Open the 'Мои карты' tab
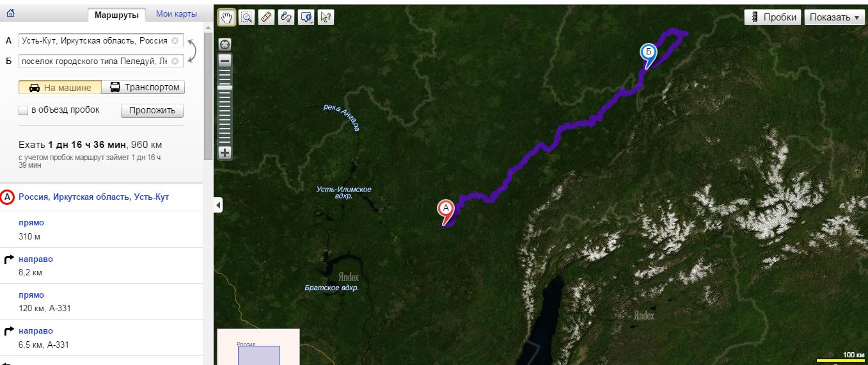Viewport: 868px width, 365px height. [176, 14]
